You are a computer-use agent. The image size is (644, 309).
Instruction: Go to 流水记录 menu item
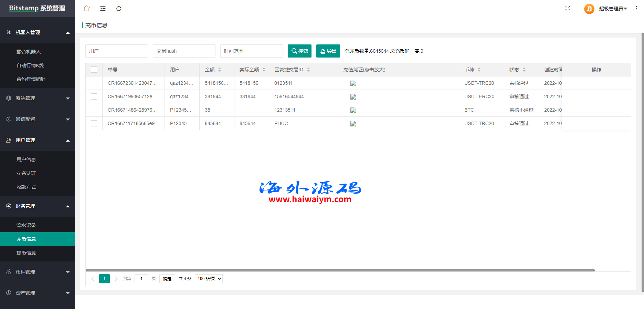(26, 225)
